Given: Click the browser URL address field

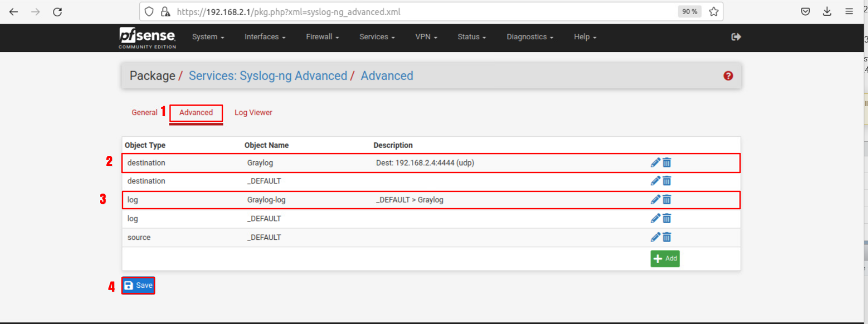Looking at the screenshot, I should click(x=421, y=12).
